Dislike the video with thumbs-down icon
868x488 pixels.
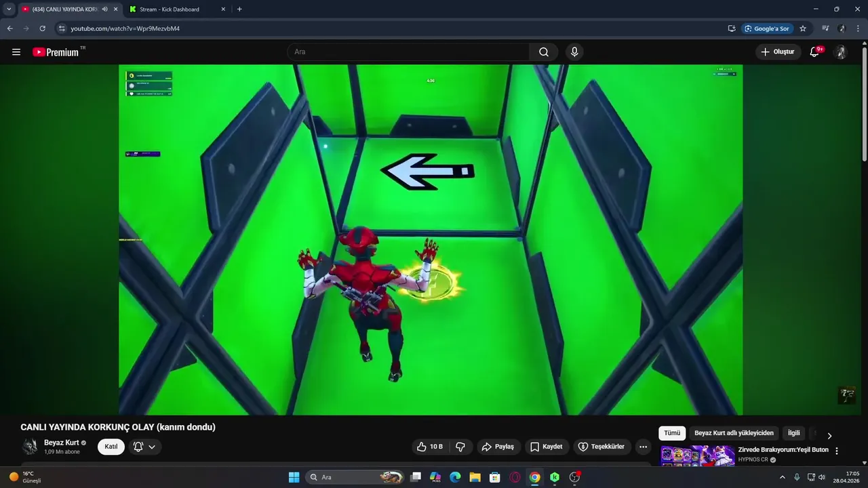pyautogui.click(x=460, y=447)
